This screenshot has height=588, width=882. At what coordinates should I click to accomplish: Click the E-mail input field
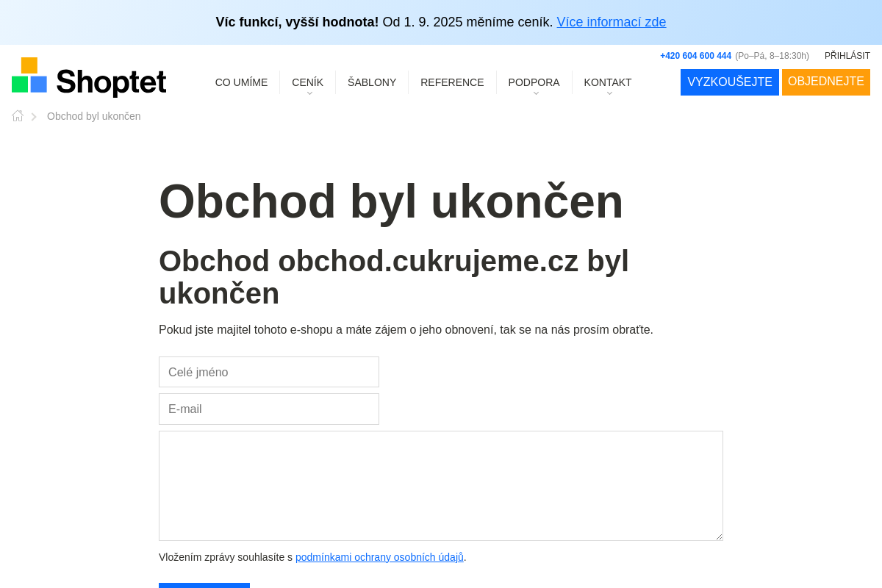coord(269,409)
